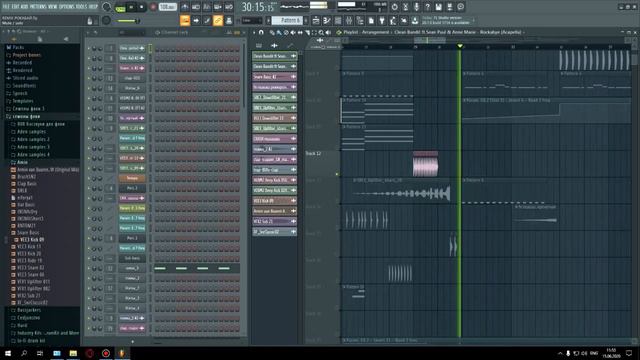Screen dimensions: 640x360
Task: Open the OPTIONS menu
Action: [x=67, y=7]
